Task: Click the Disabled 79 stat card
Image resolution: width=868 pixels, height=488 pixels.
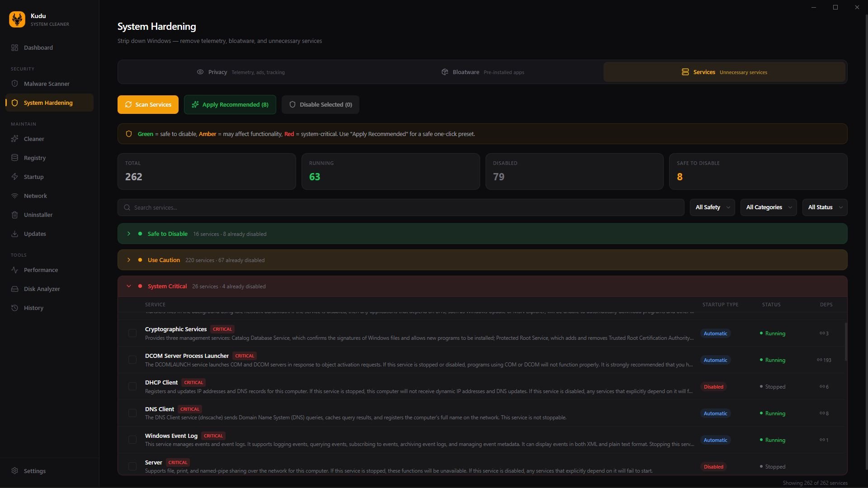Action: (574, 171)
